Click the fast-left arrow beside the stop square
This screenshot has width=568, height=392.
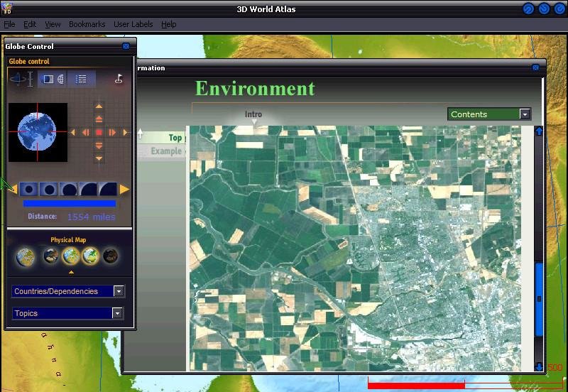coord(85,133)
